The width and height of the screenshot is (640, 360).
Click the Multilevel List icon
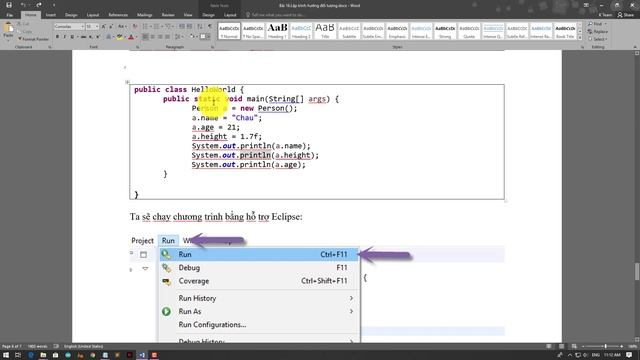click(168, 27)
